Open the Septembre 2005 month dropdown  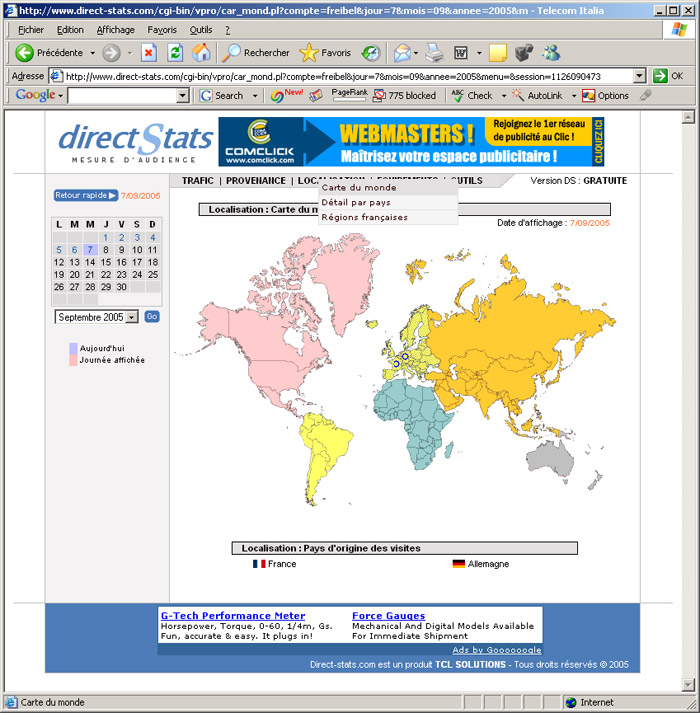(131, 317)
